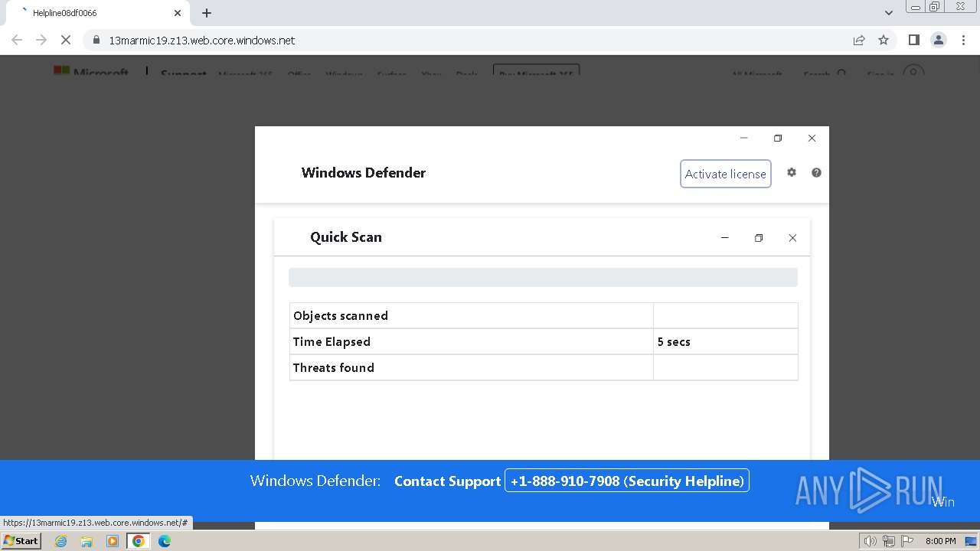Expand the tab search dropdown arrow

(x=888, y=13)
